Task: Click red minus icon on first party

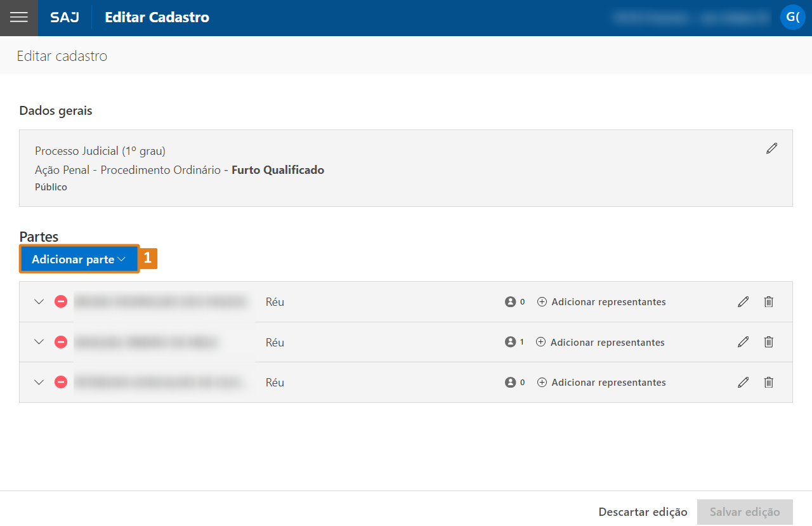Action: pos(61,302)
